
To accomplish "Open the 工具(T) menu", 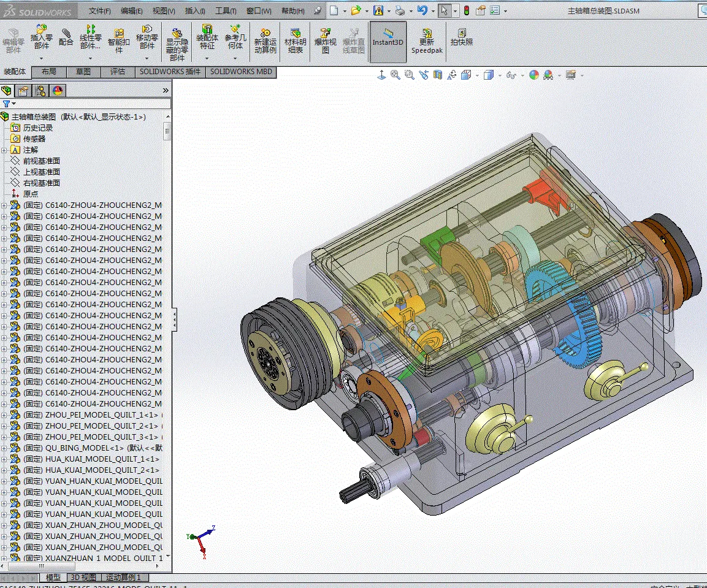I will tap(226, 11).
